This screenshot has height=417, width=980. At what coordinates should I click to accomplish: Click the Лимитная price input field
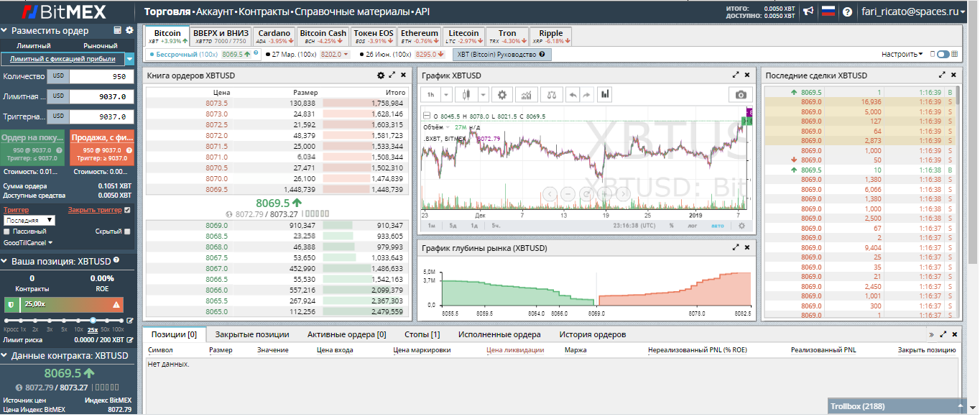click(x=101, y=96)
